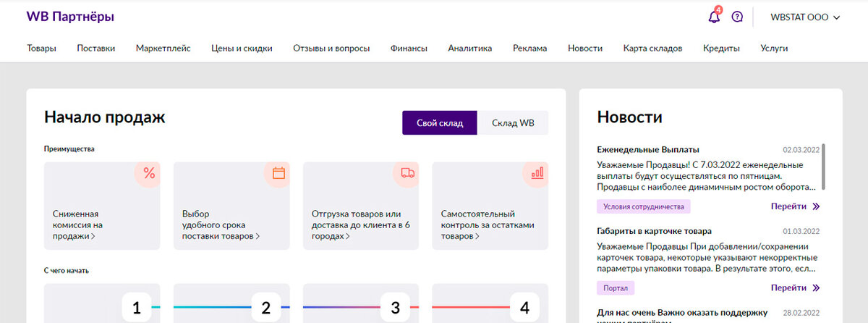Open the Еженедельные Выплаты news headline
The image size is (868, 323).
click(648, 149)
